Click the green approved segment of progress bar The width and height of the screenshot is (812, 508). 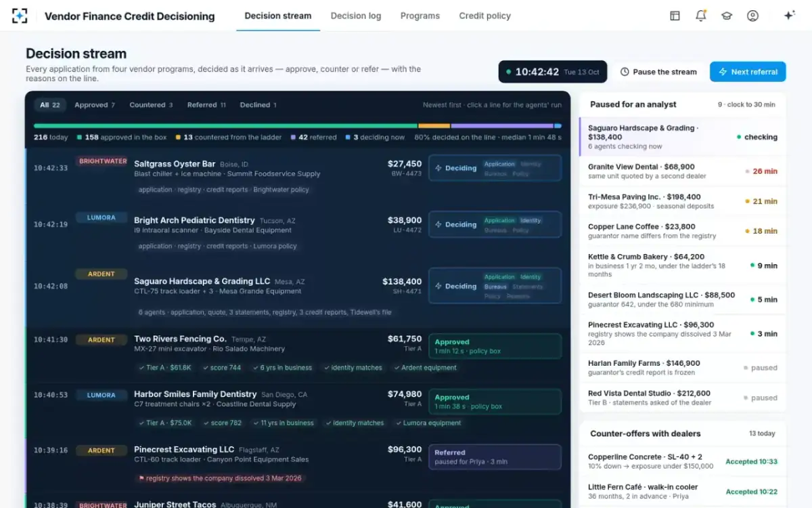(x=225, y=126)
